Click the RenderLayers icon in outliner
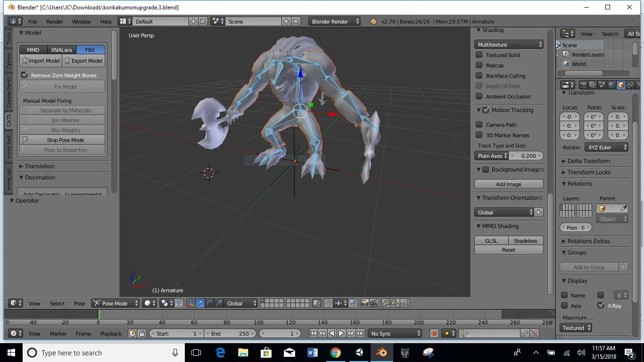Screen dimensions: 644x362 (567, 55)
